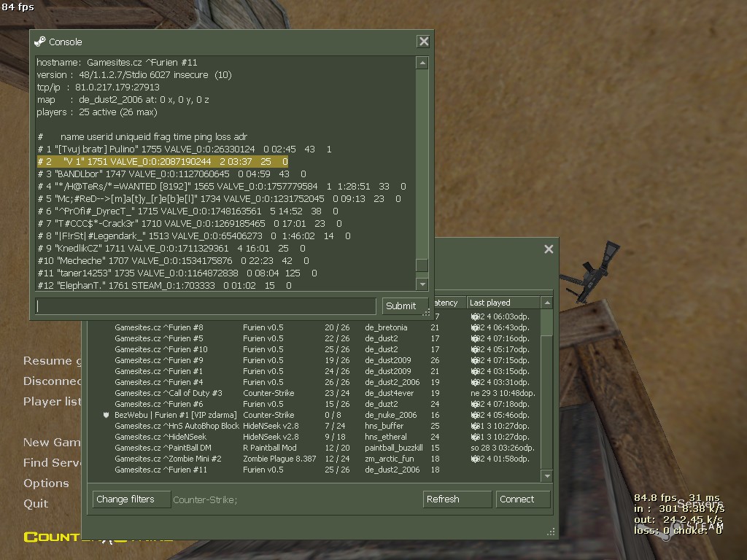Click the console scrollbar thumb
The height and width of the screenshot is (560, 747).
422,265
